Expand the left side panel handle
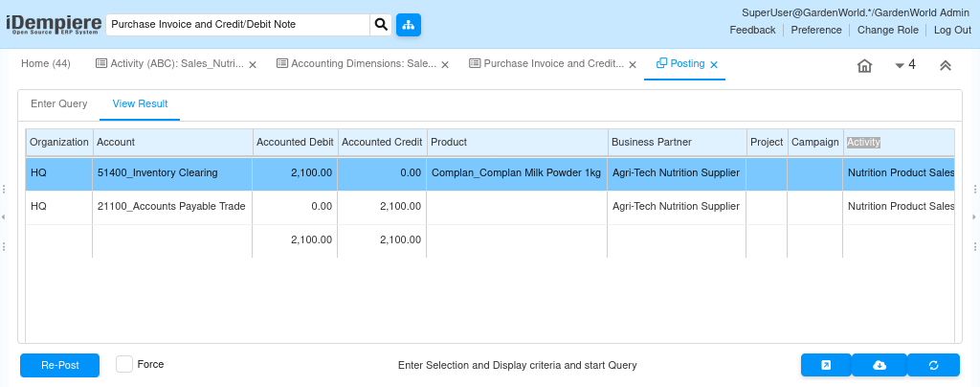Image resolution: width=980 pixels, height=387 pixels. (x=5, y=217)
